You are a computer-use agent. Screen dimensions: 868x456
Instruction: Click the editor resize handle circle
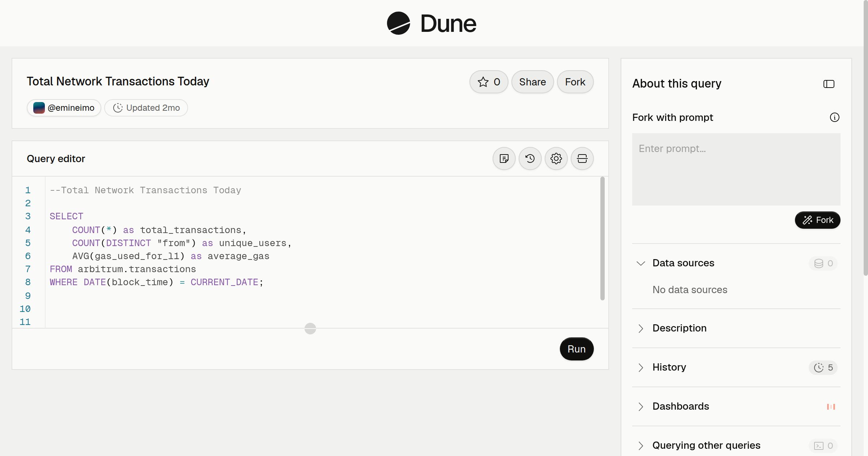click(310, 329)
